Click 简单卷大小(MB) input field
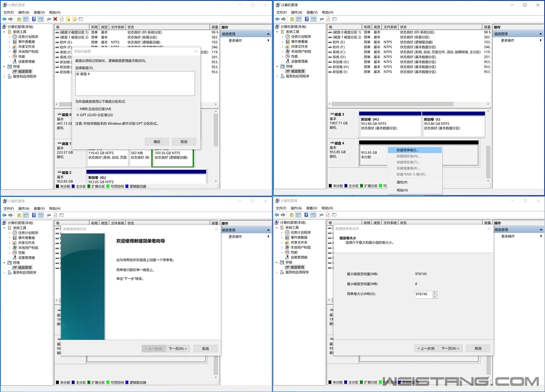The image size is (545, 392). point(423,294)
